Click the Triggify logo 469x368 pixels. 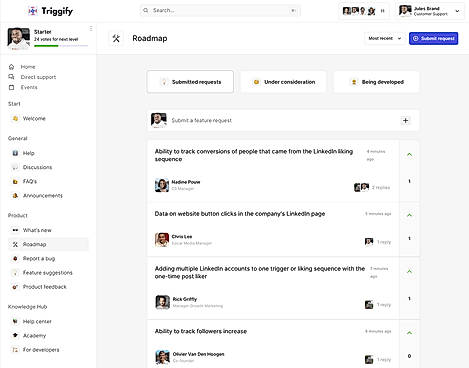(x=50, y=11)
